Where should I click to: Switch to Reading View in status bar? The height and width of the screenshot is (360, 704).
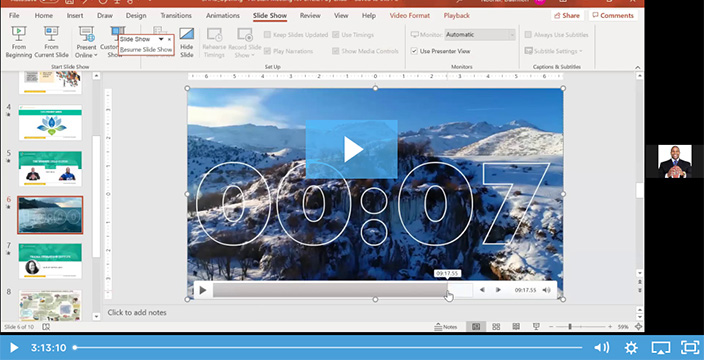(516, 327)
